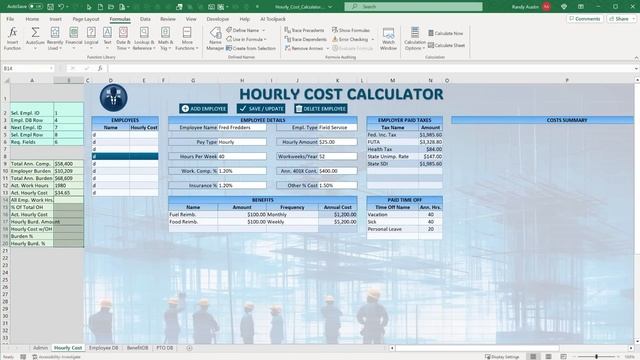Click Calculate Sheet
The width and height of the screenshot is (640, 360).
[x=447, y=45]
